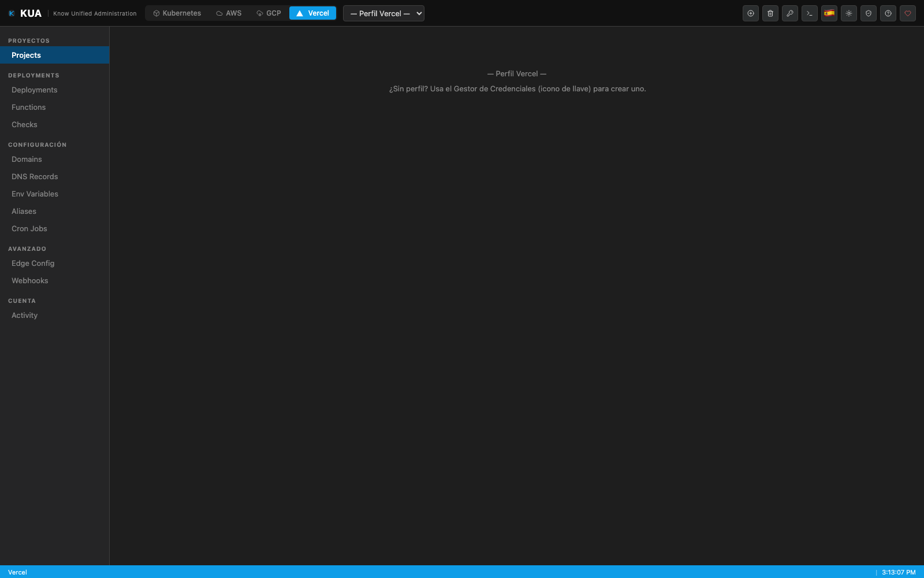Open the Perfil Vercel profile dropdown

point(383,13)
